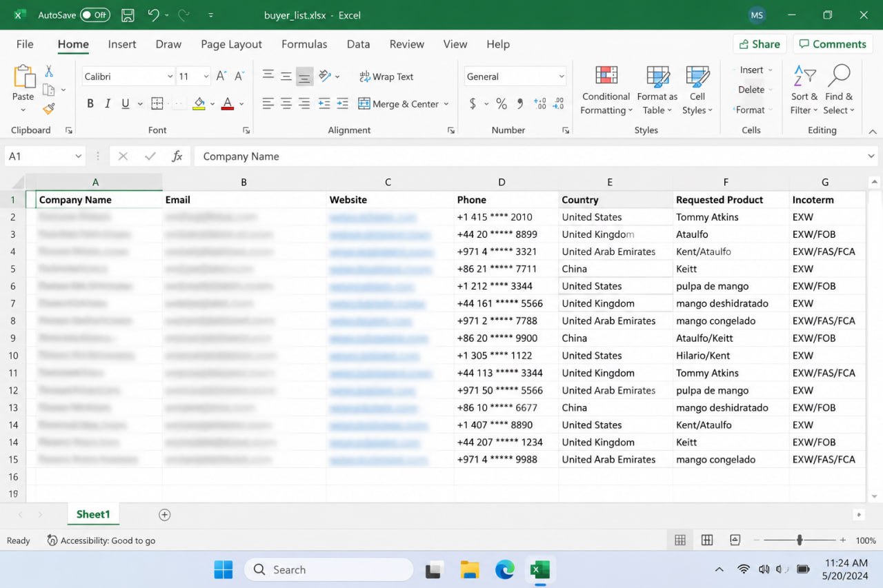Open the font size dropdown
Screen dimensions: 883x588
pos(206,77)
